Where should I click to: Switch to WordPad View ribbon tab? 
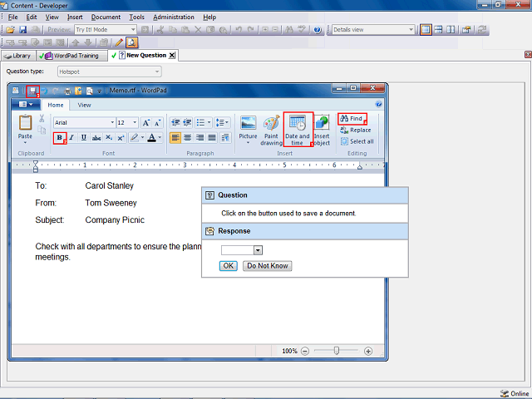[x=84, y=106]
